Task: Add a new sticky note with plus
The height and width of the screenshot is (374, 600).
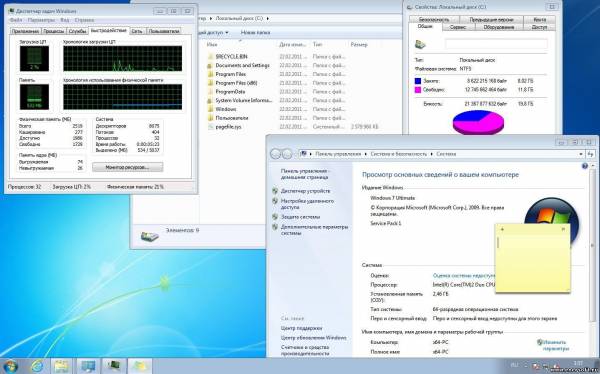Action: point(502,229)
